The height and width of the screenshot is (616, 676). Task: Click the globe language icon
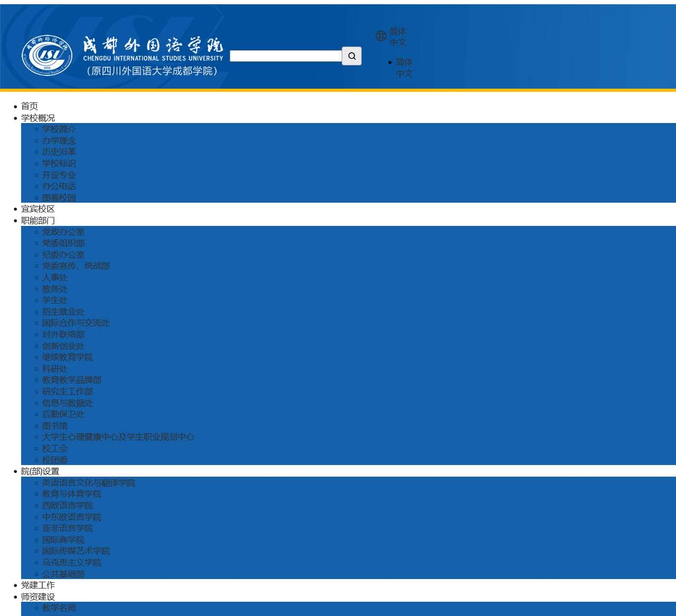point(381,36)
